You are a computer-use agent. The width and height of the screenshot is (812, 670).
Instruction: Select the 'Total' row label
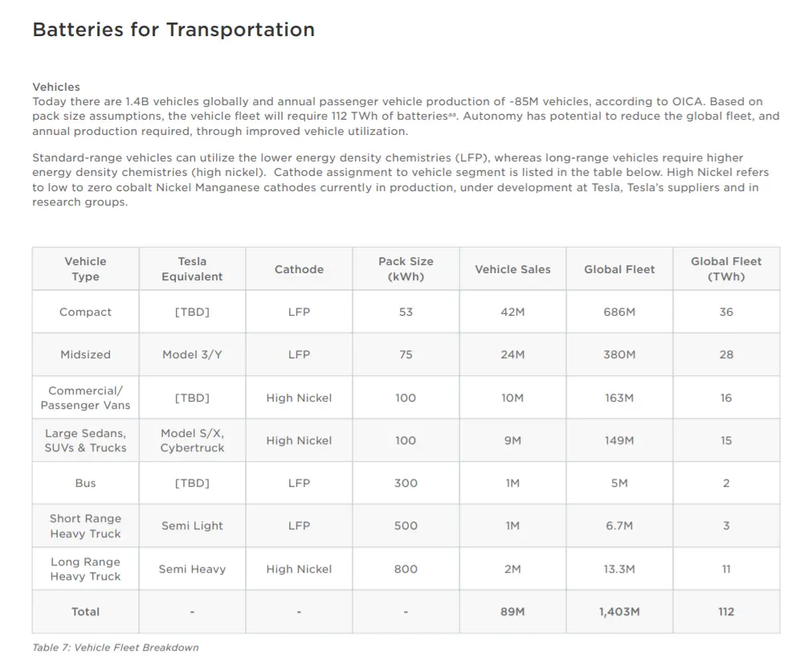(x=85, y=612)
